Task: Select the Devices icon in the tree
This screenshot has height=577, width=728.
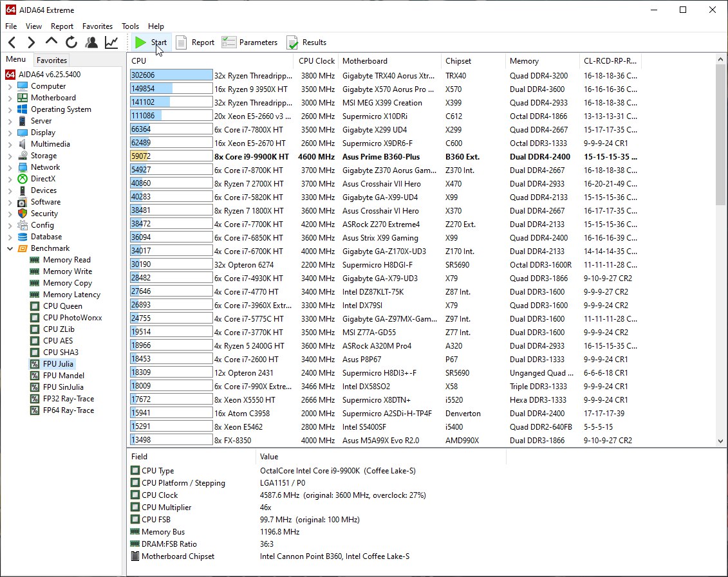Action: pyautogui.click(x=23, y=190)
